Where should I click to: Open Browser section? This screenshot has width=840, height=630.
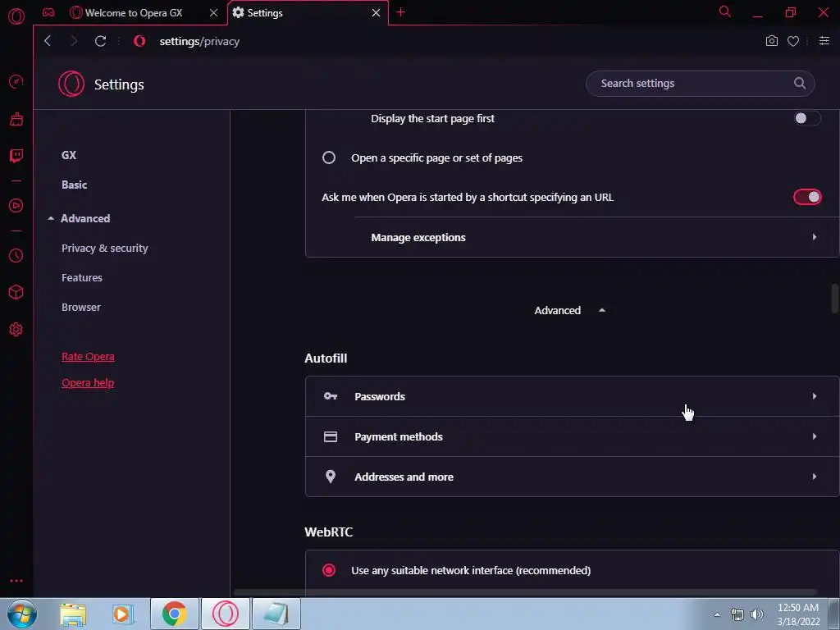(81, 307)
